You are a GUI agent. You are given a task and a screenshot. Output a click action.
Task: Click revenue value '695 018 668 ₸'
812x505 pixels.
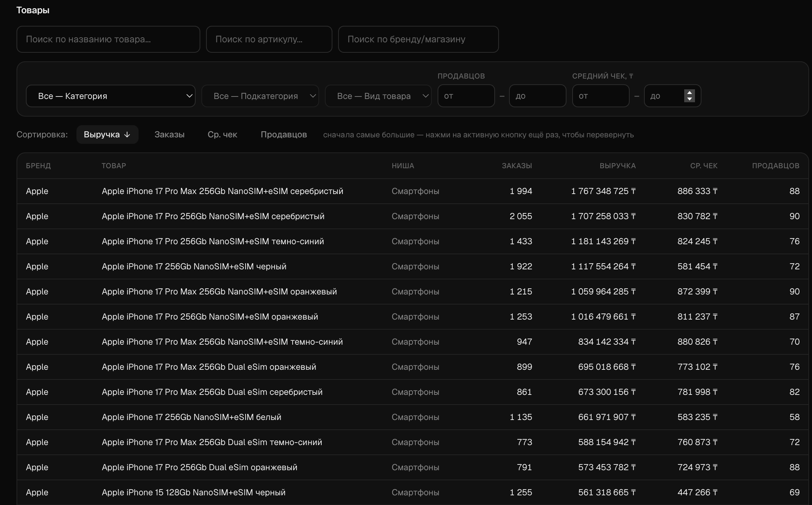click(x=607, y=367)
